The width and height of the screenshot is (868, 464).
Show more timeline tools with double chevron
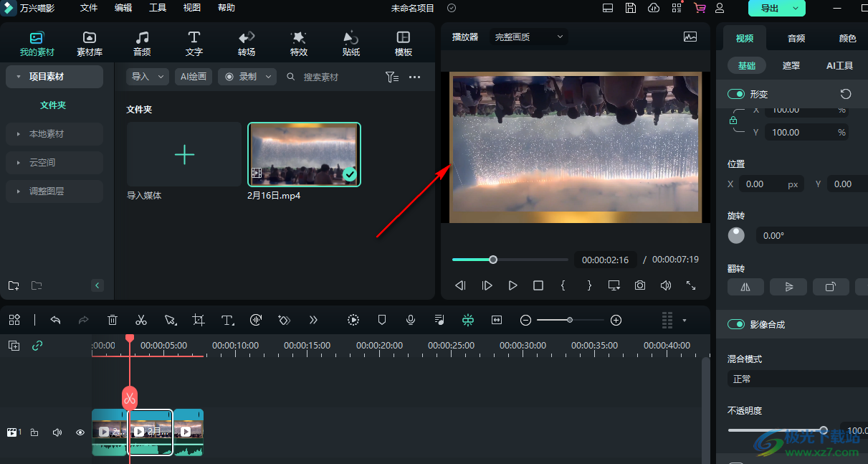point(313,320)
